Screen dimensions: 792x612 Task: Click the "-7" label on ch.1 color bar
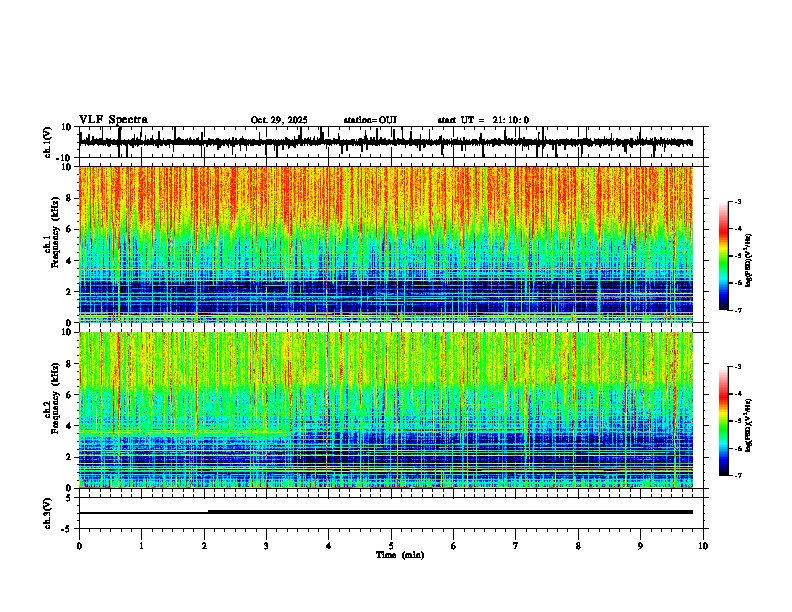coord(738,310)
